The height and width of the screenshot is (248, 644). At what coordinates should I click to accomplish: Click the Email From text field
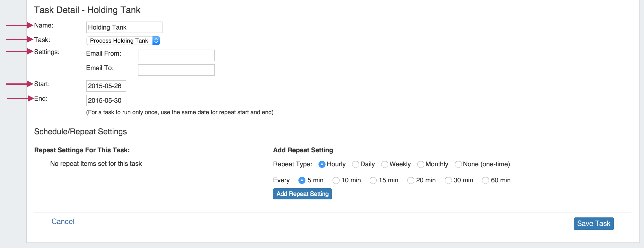click(176, 55)
